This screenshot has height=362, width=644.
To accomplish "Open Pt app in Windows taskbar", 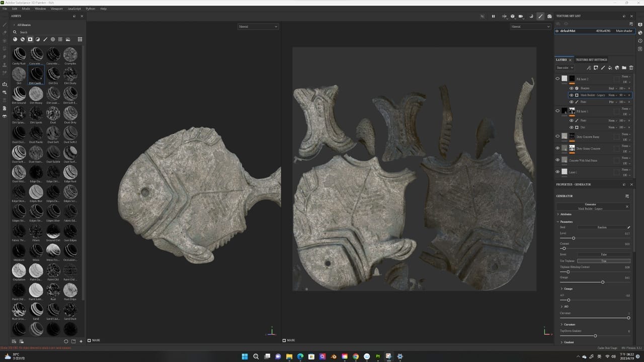I will [x=378, y=356].
